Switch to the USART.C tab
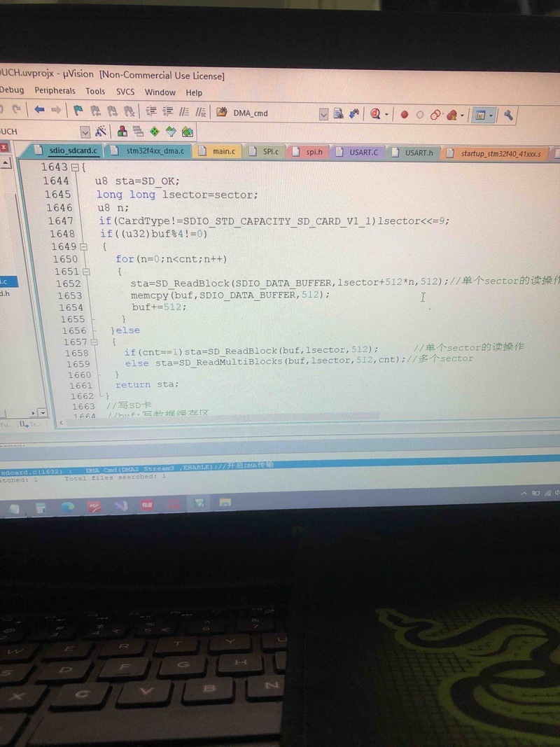This screenshot has width=560, height=747. tap(358, 153)
